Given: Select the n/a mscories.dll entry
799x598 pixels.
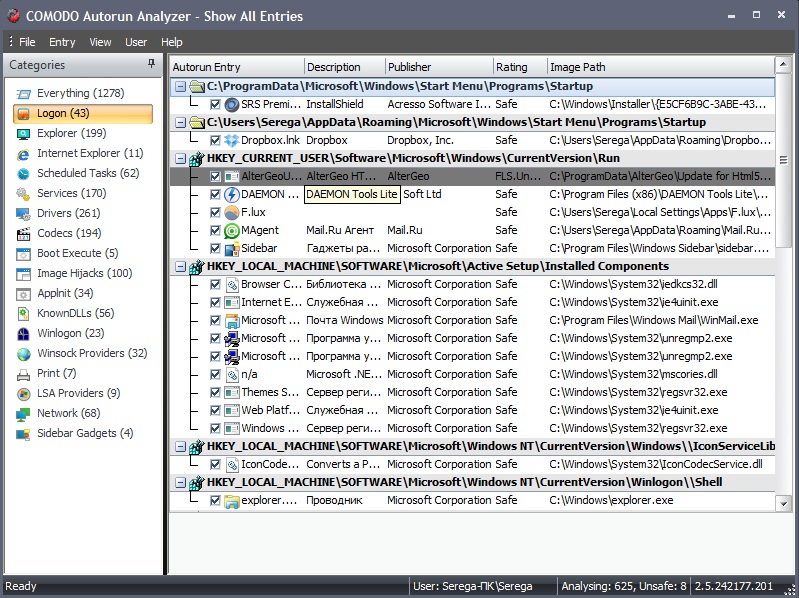Looking at the screenshot, I should (x=472, y=374).
